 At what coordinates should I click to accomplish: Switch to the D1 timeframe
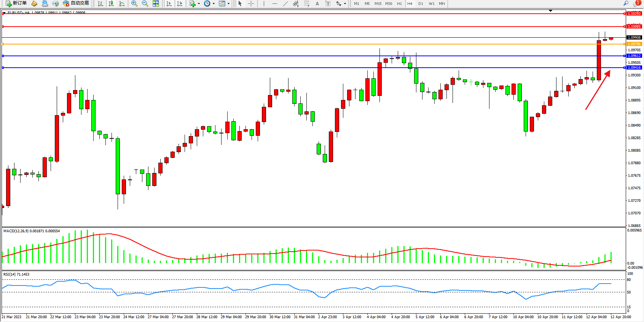pyautogui.click(x=421, y=3)
